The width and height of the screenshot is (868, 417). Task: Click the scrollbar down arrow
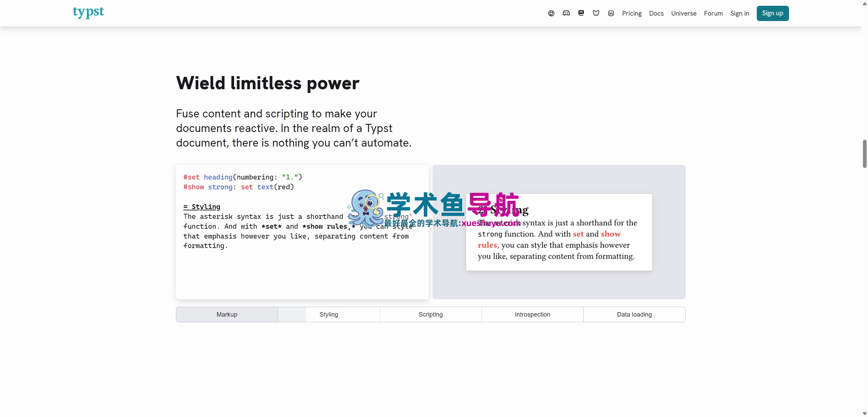click(x=865, y=413)
